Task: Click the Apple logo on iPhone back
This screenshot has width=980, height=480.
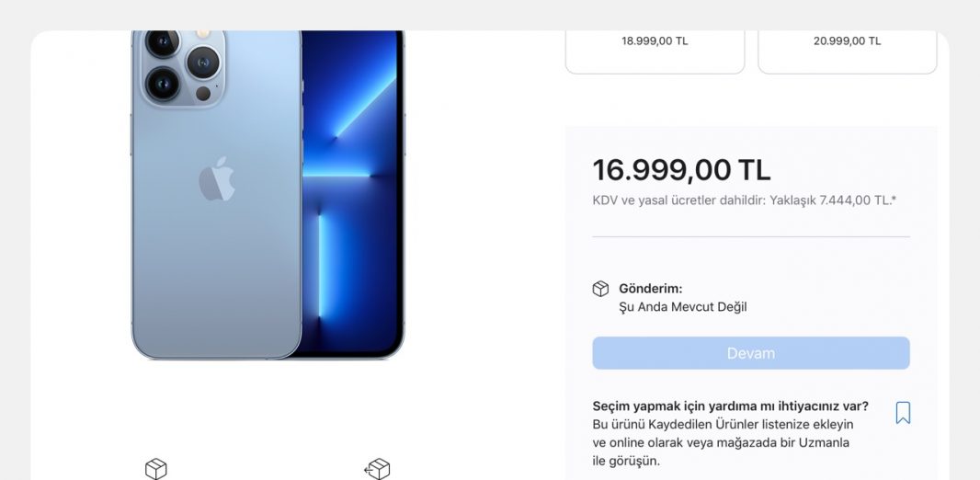Action: tap(217, 179)
